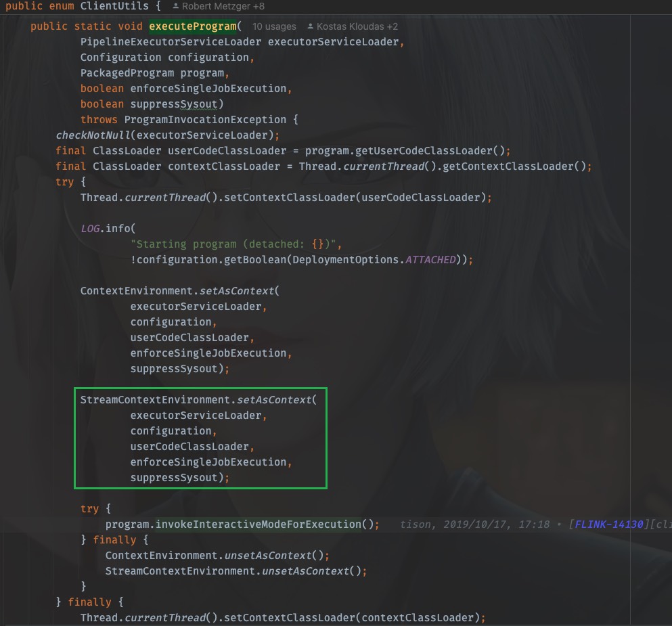The height and width of the screenshot is (626, 672).
Task: Click 'ATTACHED' constant in DeploymentOptions
Action: click(430, 260)
